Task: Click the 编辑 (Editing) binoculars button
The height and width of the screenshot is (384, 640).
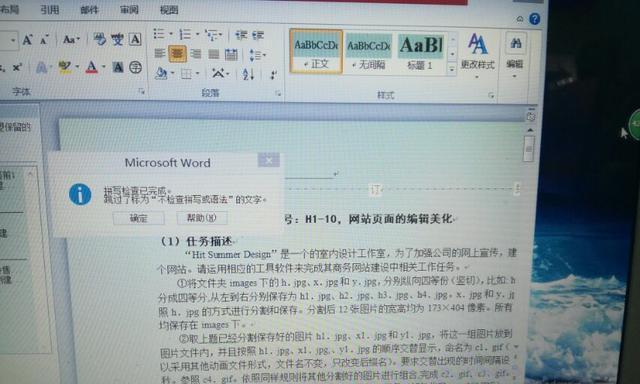Action: coord(515,55)
